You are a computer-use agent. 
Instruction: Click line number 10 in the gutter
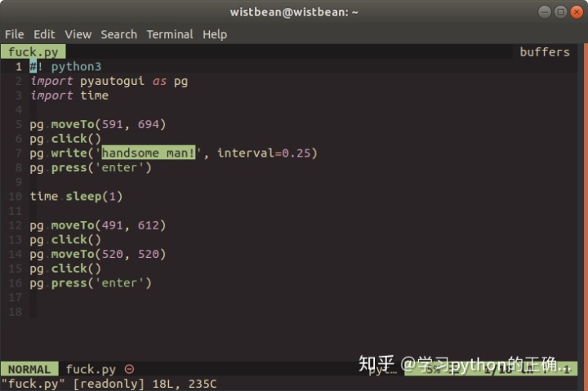coord(15,197)
